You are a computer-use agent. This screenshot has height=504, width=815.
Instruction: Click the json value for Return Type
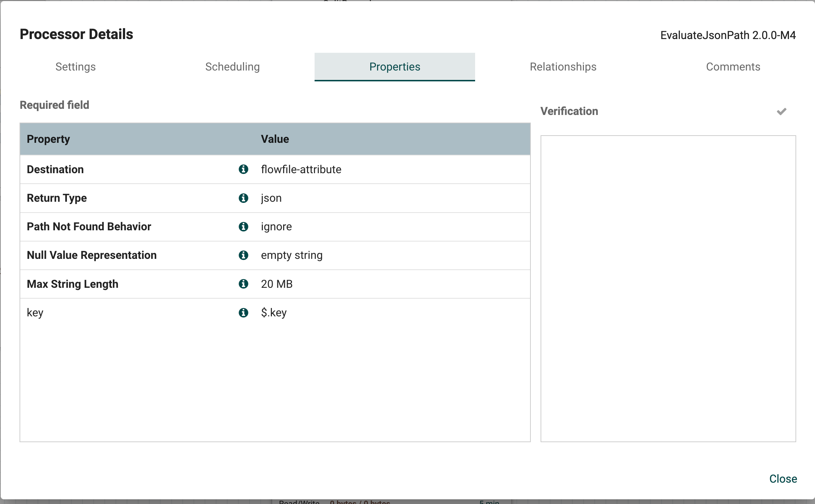(271, 198)
